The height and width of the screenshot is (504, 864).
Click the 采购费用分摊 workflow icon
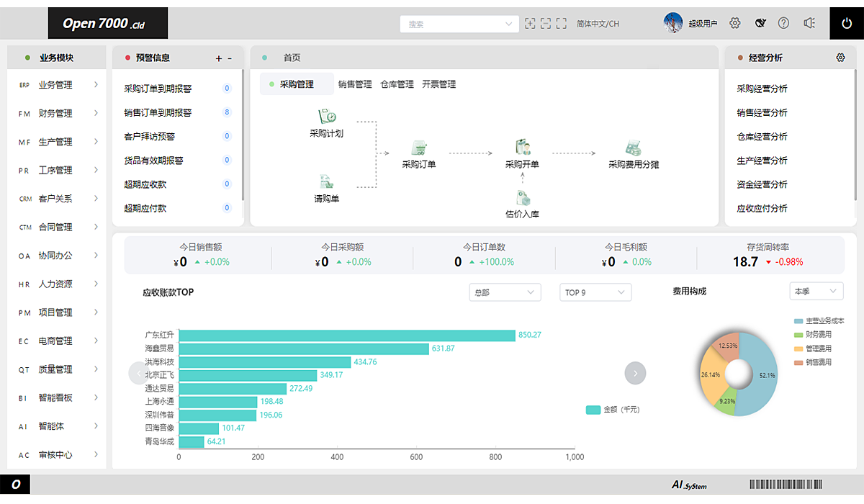[633, 148]
